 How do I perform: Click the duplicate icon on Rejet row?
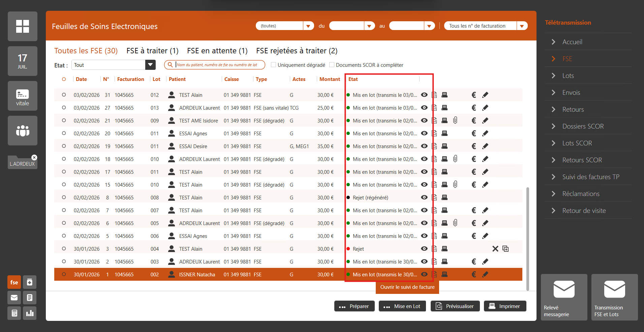505,249
